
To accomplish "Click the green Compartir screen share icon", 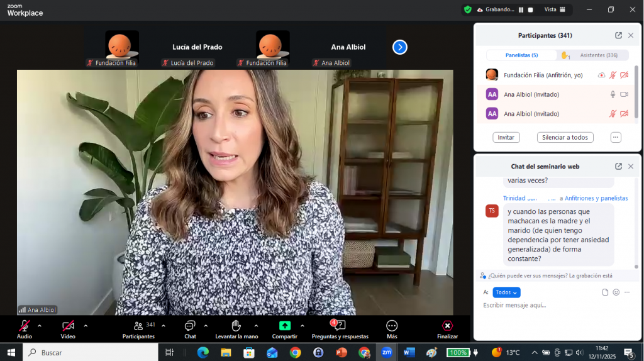I will tap(285, 326).
